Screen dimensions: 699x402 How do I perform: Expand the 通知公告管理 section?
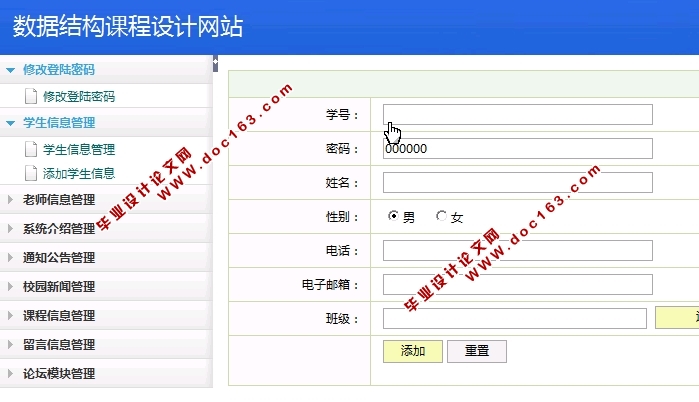pos(58,257)
